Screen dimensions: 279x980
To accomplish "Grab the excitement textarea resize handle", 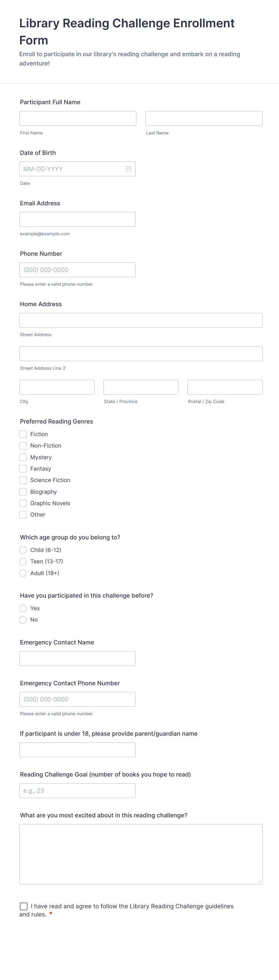I will point(259,881).
